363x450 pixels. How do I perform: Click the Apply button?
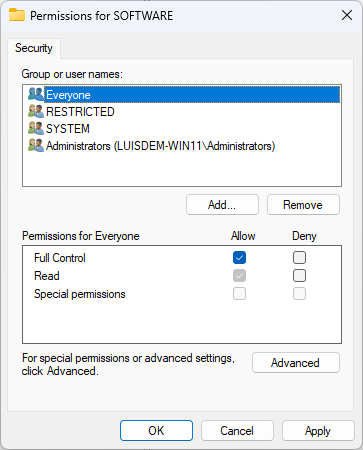pos(318,431)
